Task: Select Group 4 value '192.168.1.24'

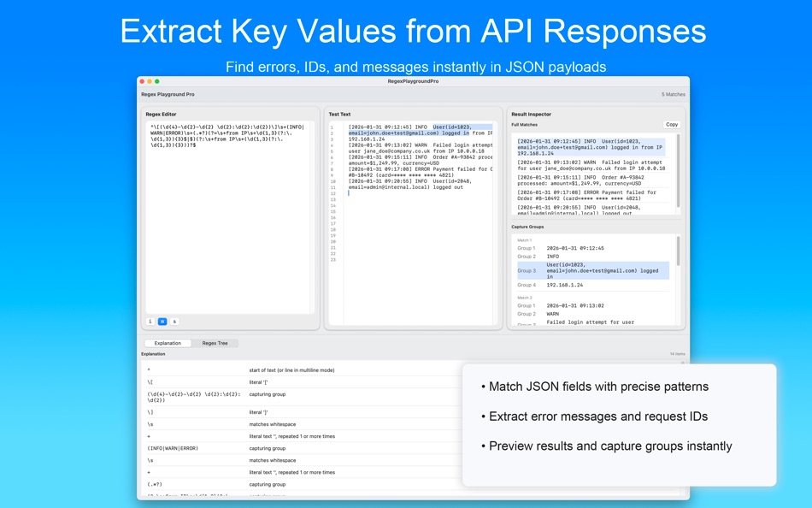Action: (x=564, y=285)
